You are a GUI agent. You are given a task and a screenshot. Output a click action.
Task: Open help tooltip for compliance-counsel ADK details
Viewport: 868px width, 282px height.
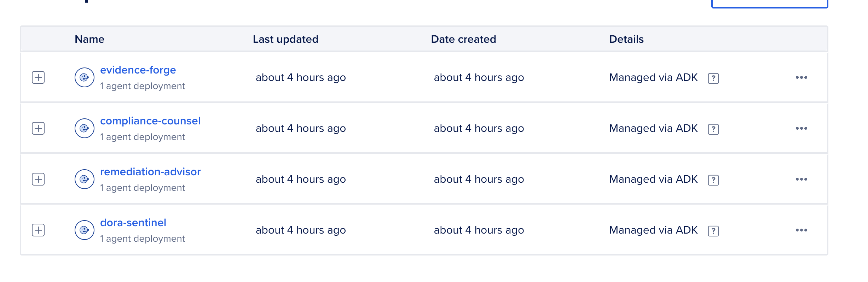(x=713, y=129)
